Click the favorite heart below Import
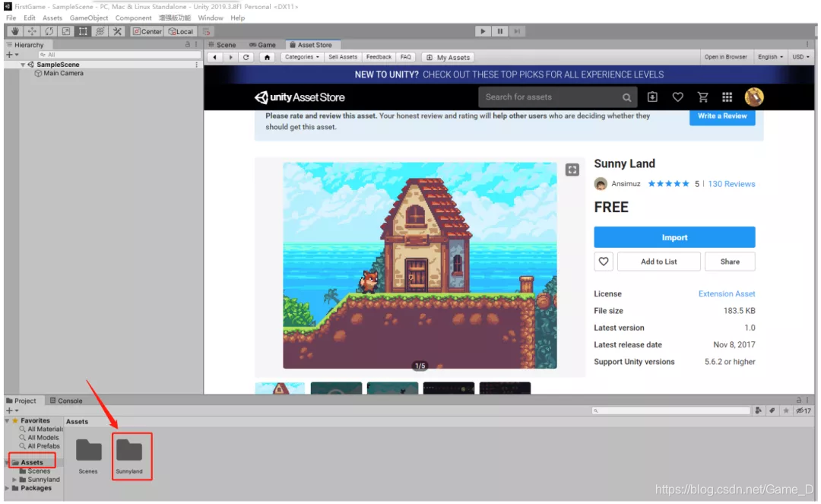 pyautogui.click(x=603, y=262)
